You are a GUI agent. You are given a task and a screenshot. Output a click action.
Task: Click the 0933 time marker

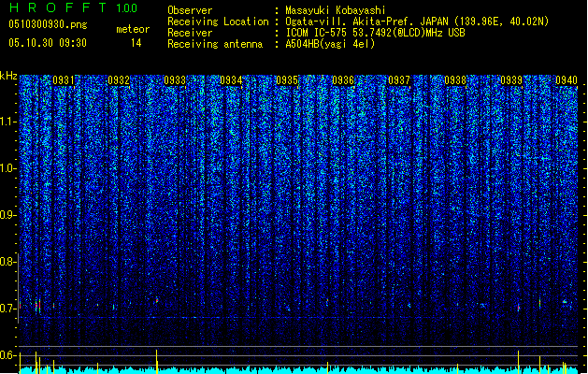[175, 80]
